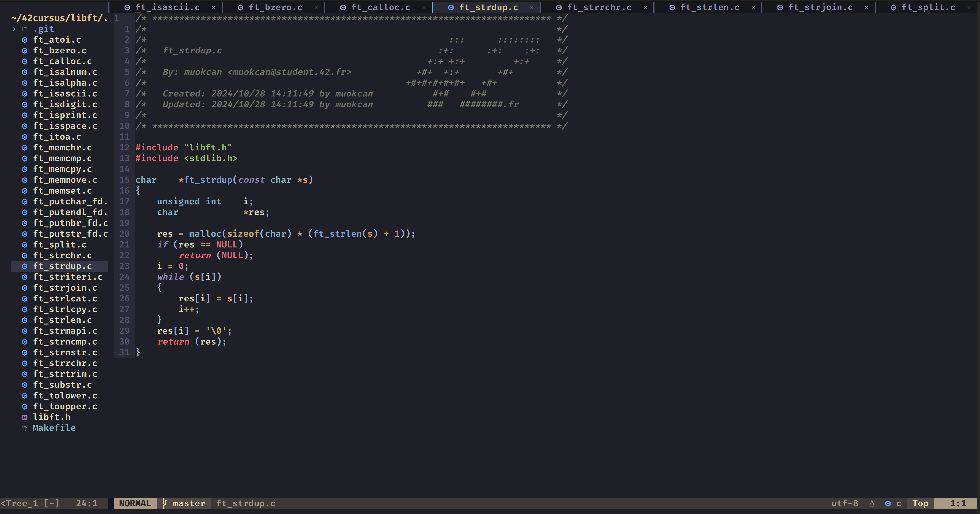Close the ft_strdup.c tab
The image size is (980, 514).
(x=532, y=8)
